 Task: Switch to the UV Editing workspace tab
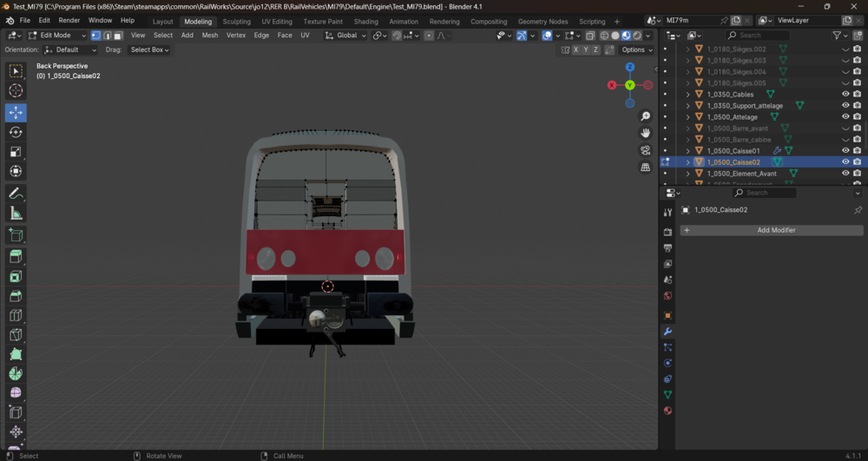tap(277, 22)
